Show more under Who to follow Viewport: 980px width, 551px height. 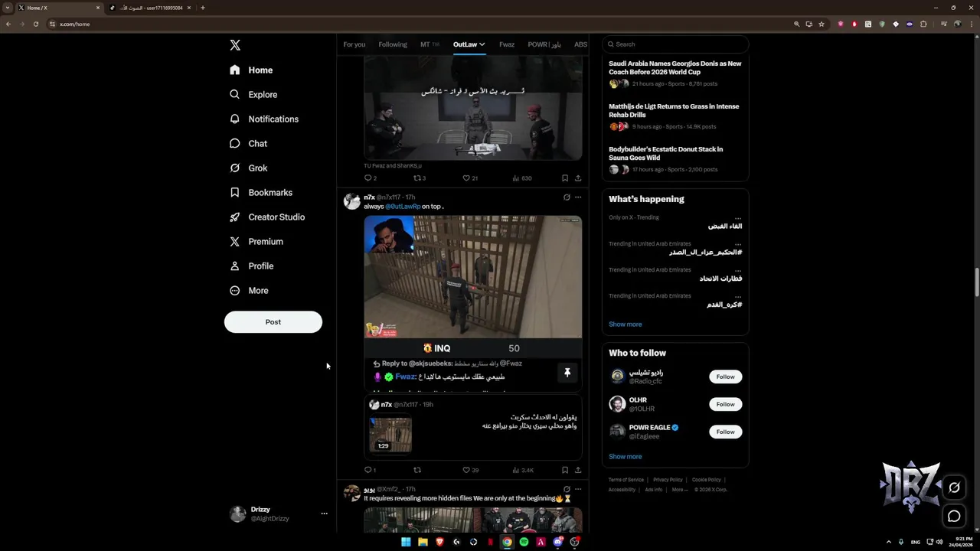click(x=625, y=457)
